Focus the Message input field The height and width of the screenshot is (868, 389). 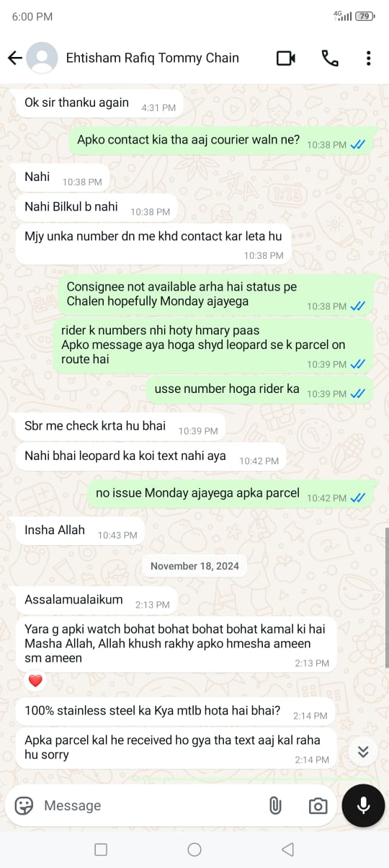[148, 805]
